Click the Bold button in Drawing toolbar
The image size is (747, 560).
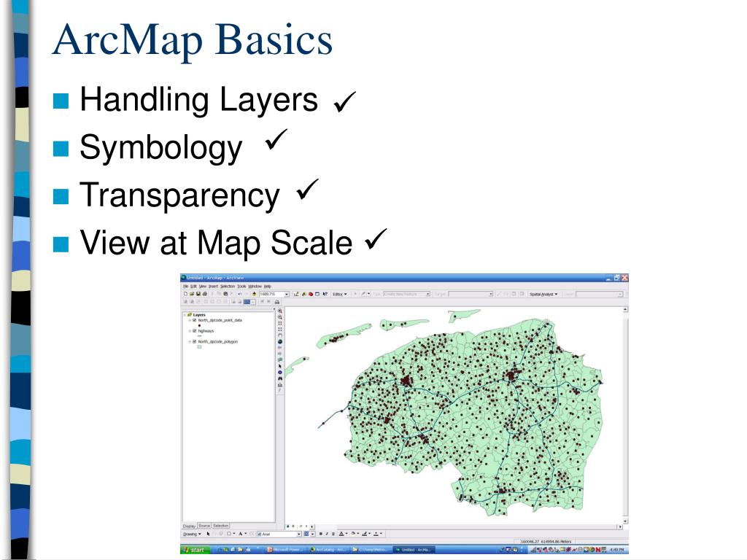(x=321, y=534)
